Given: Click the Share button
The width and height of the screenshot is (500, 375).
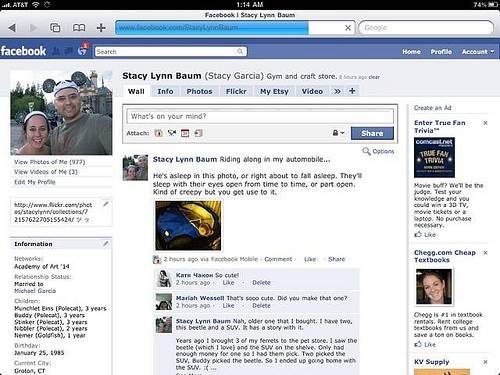Looking at the screenshot, I should [x=372, y=133].
